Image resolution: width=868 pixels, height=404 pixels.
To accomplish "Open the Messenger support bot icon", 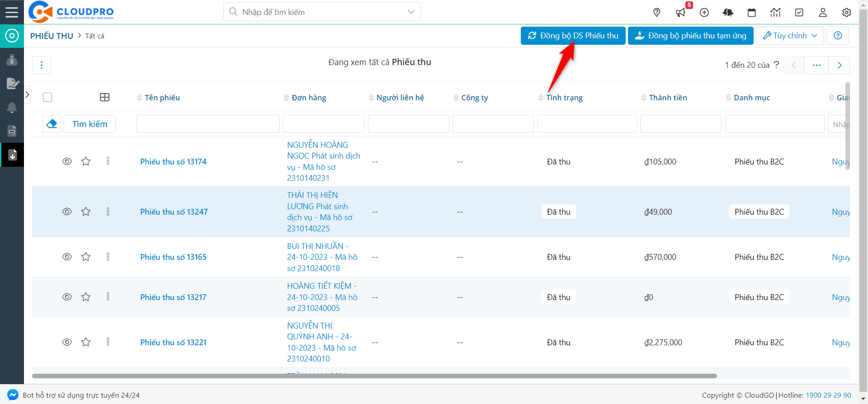I will click(x=13, y=395).
